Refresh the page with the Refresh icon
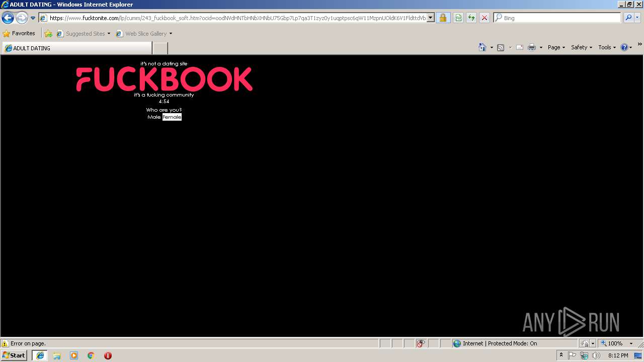 [471, 18]
